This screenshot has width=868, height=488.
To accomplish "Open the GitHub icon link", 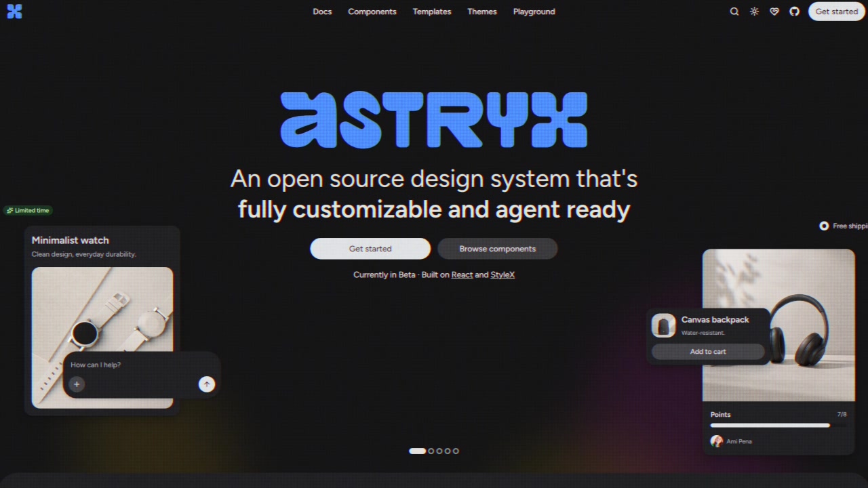I will 795,12.
